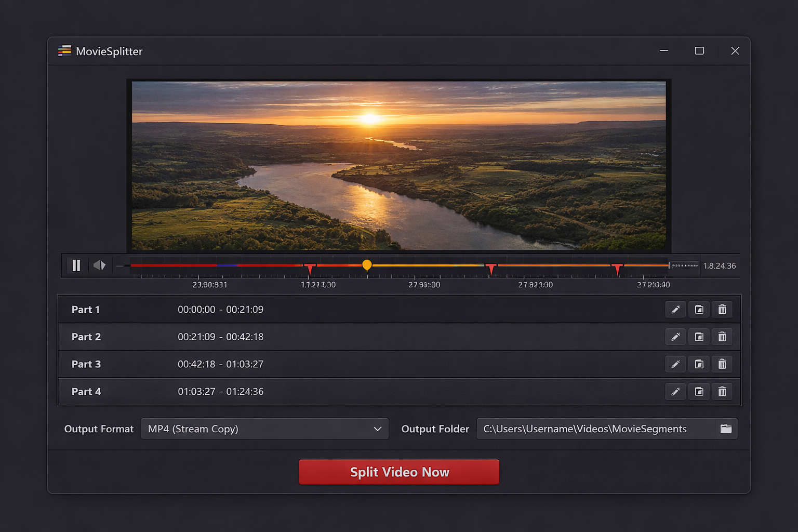Open the copy icon for Part 2
Screen dimensions: 798x532
(698, 337)
